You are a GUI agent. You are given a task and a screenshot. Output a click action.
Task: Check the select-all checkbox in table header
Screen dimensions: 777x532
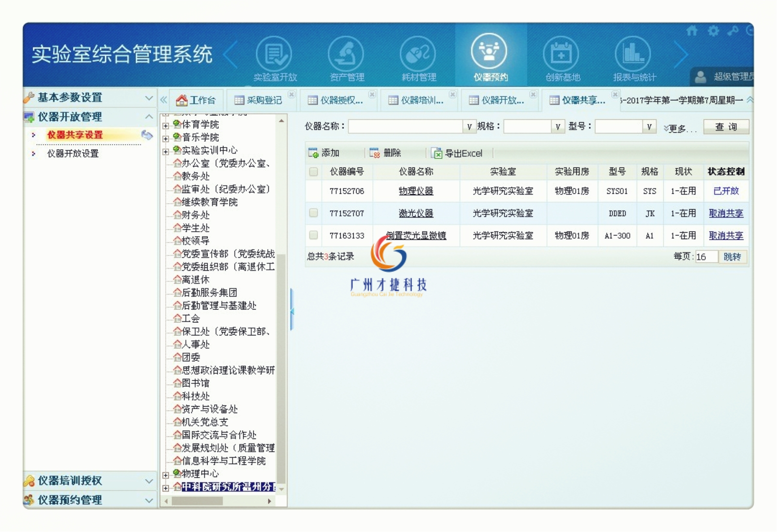pos(313,172)
